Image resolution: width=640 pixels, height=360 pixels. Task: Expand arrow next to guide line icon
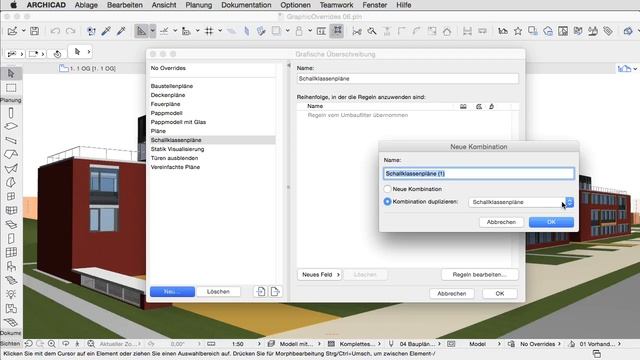pos(175,31)
